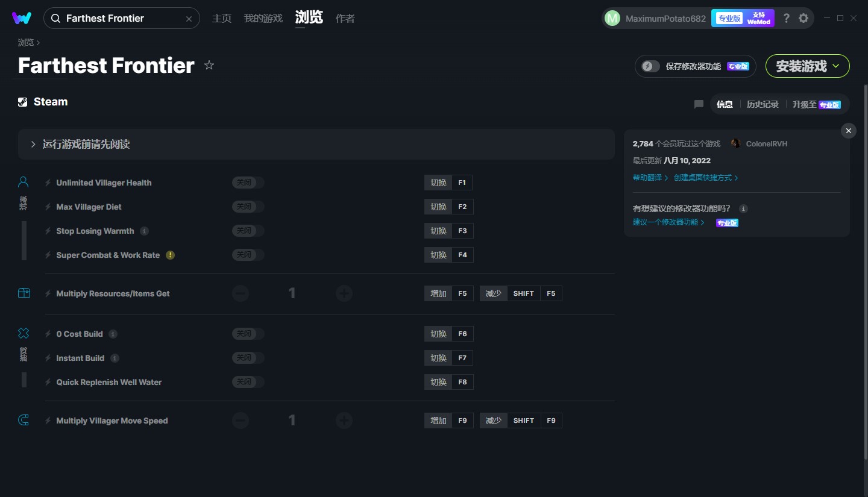Image resolution: width=868 pixels, height=497 pixels.
Task: Click the 浏览 breadcrumb link
Action: [x=26, y=42]
